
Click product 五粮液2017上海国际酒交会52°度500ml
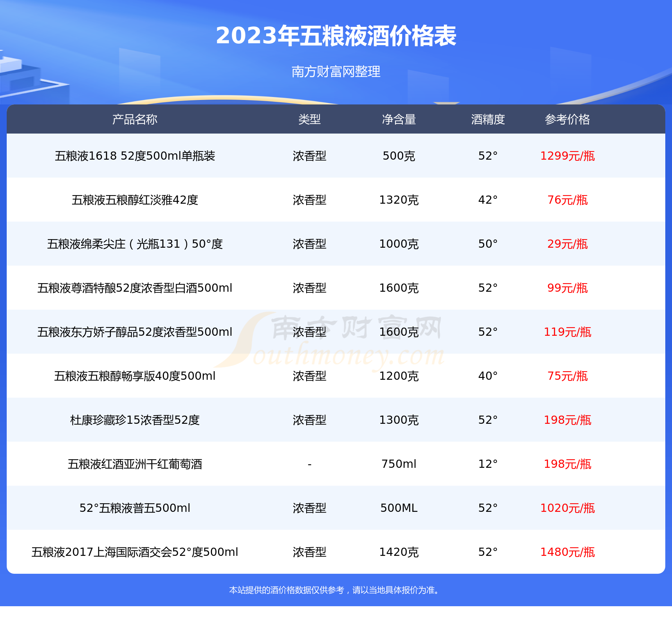tap(135, 552)
